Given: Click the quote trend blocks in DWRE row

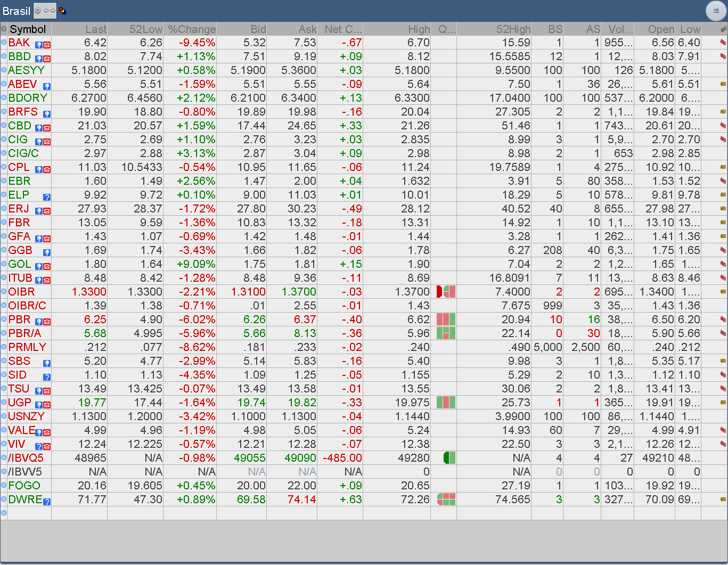Looking at the screenshot, I should click(x=446, y=499).
